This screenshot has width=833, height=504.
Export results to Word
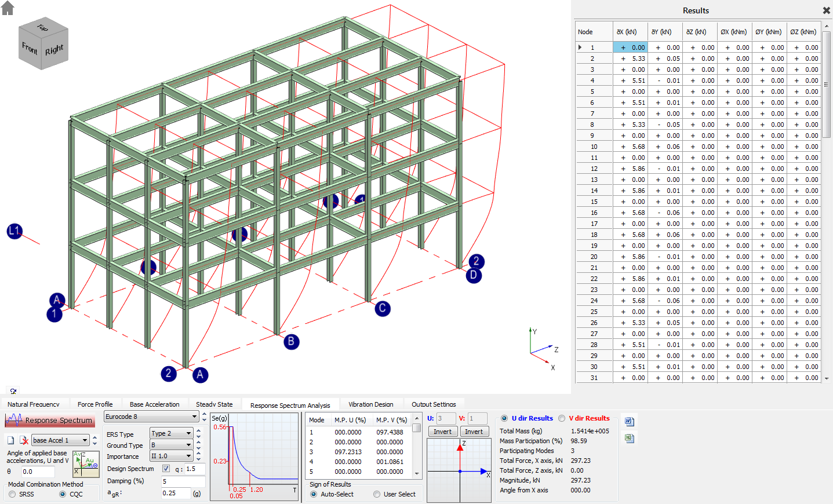(630, 421)
